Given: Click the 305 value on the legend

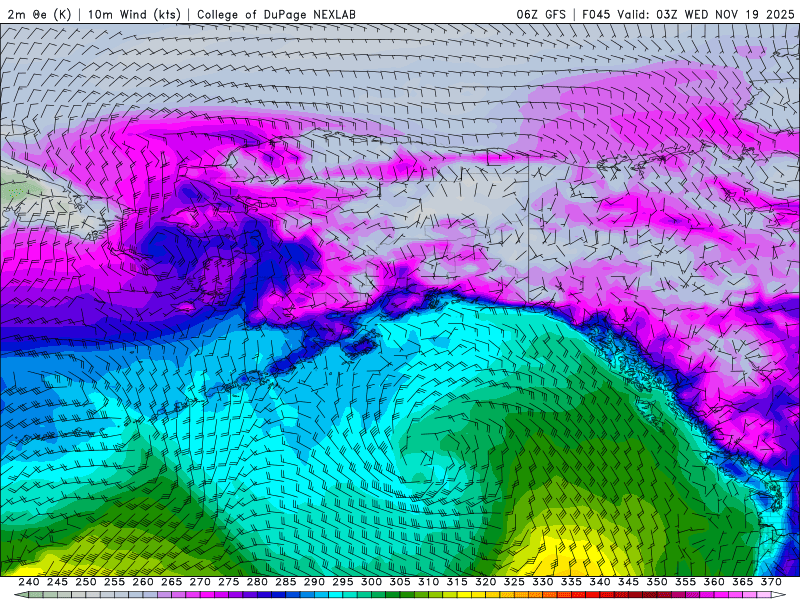Looking at the screenshot, I should pyautogui.click(x=400, y=582).
